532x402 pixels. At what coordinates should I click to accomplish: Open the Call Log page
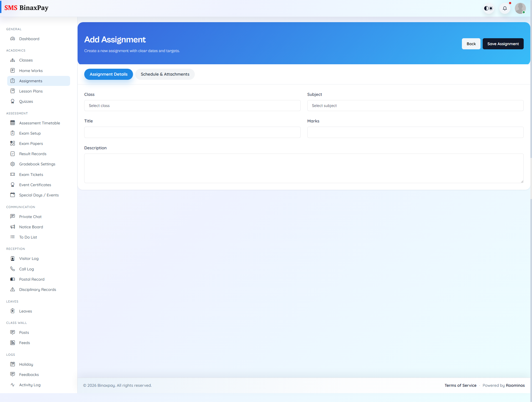click(x=26, y=269)
